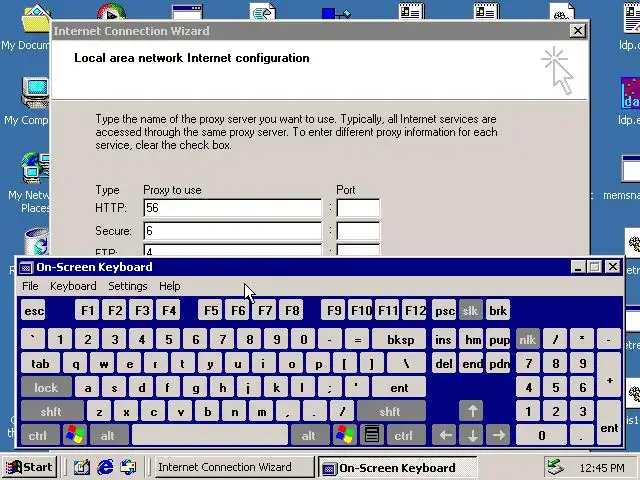Click the ins key

(444, 339)
